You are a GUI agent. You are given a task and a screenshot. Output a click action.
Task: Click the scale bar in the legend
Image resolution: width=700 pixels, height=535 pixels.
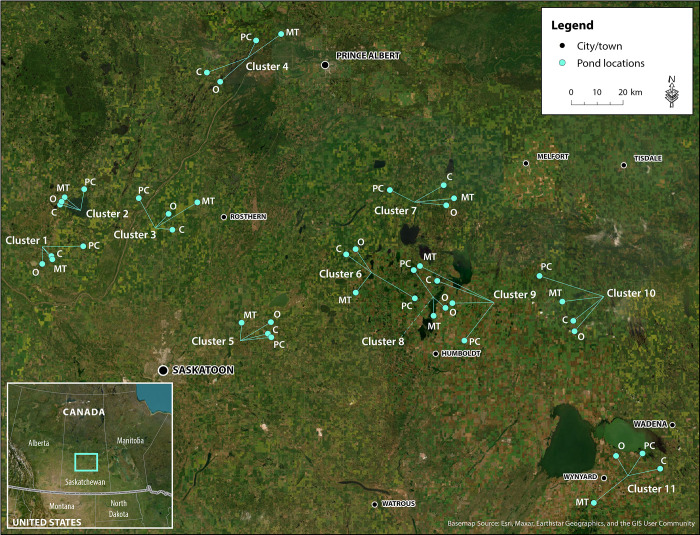597,103
